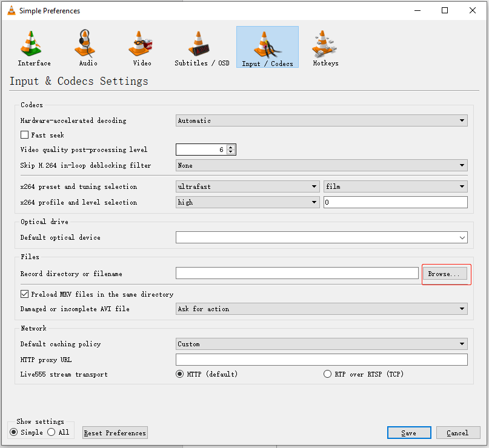489x448 pixels.
Task: Uncheck Preload MKV files in same directory
Action: tap(24, 294)
